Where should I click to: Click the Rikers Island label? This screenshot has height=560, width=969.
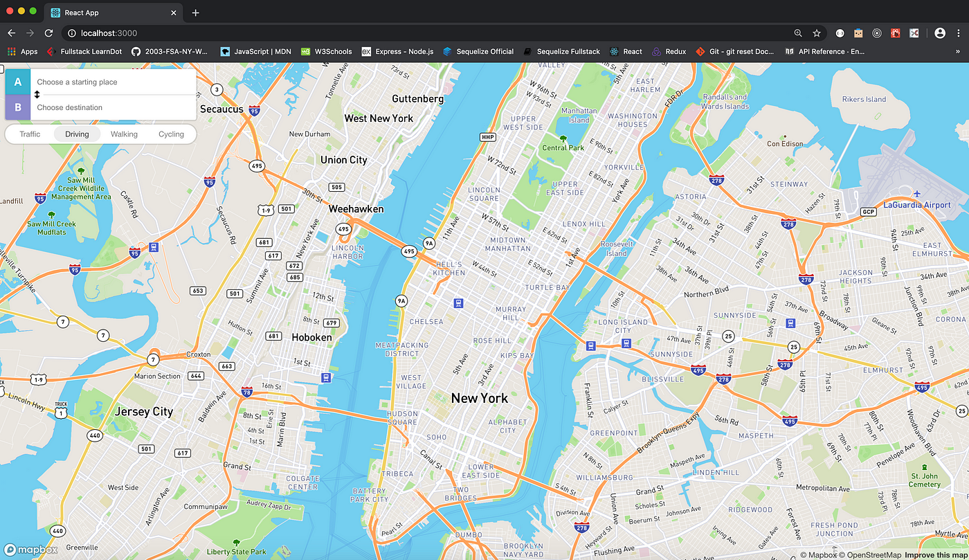click(x=864, y=99)
